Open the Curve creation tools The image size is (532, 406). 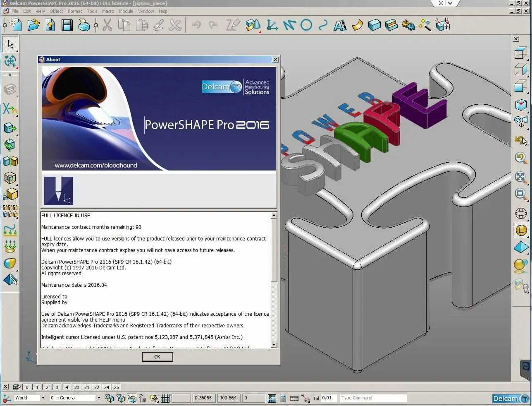point(323,25)
